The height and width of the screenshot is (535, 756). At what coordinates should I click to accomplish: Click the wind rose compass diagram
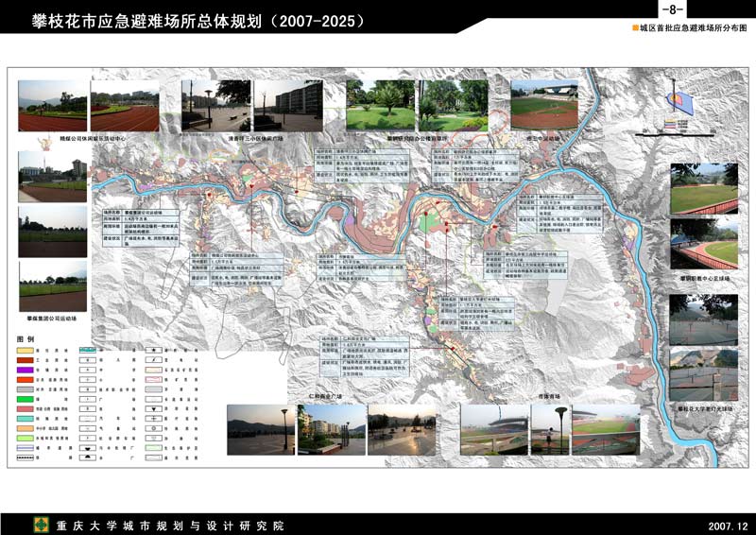(678, 102)
